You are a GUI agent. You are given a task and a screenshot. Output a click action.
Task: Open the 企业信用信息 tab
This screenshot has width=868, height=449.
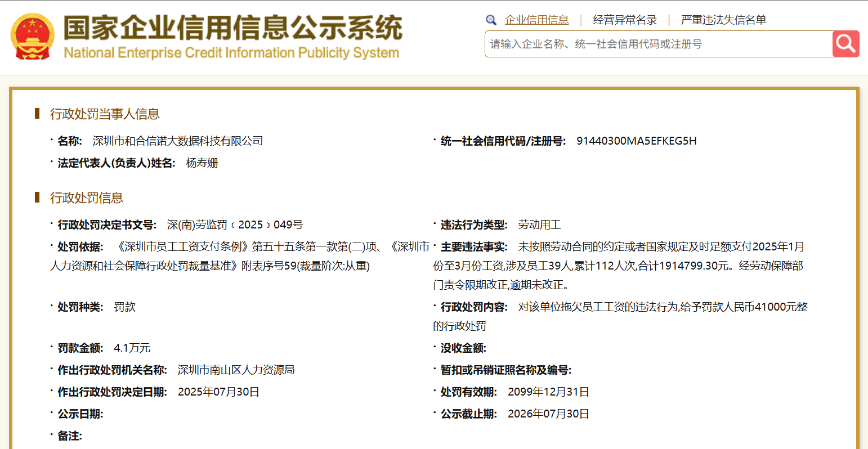pyautogui.click(x=536, y=20)
